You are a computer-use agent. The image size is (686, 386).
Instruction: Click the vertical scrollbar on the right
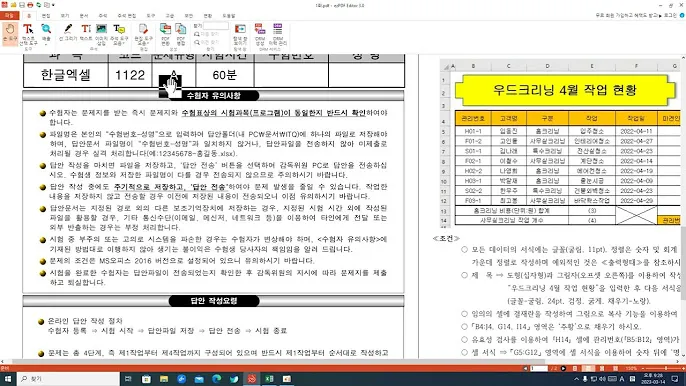[683, 263]
